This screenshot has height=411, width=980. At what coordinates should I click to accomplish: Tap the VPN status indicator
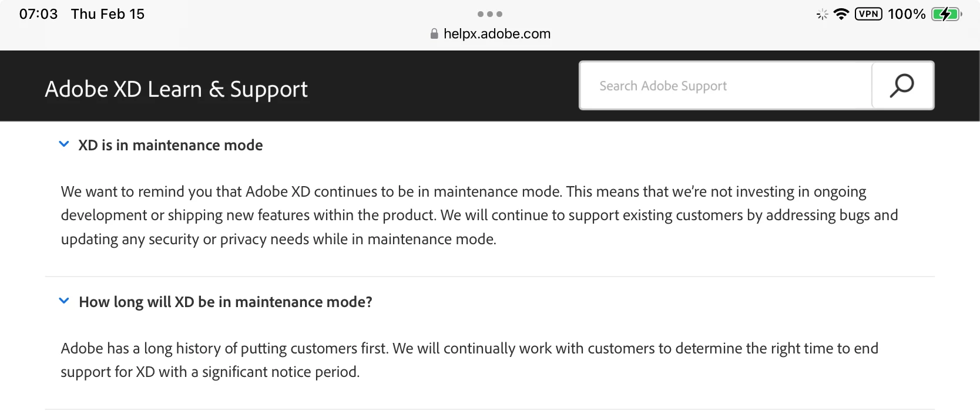(868, 14)
